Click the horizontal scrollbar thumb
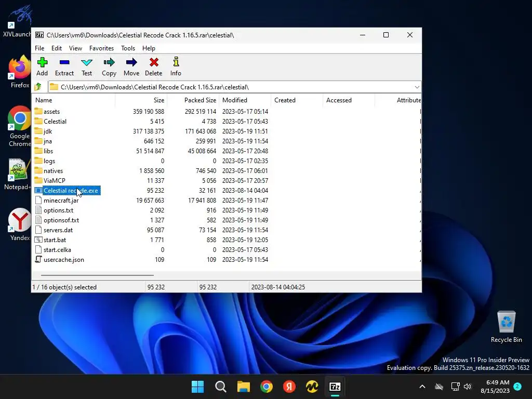Screen dimensions: 532x399 tap(97, 275)
